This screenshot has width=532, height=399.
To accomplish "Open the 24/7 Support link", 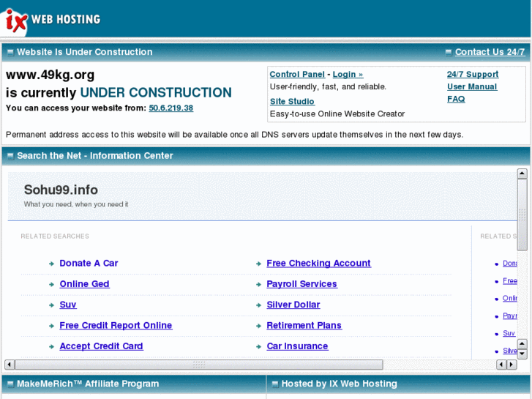I will pyautogui.click(x=473, y=75).
